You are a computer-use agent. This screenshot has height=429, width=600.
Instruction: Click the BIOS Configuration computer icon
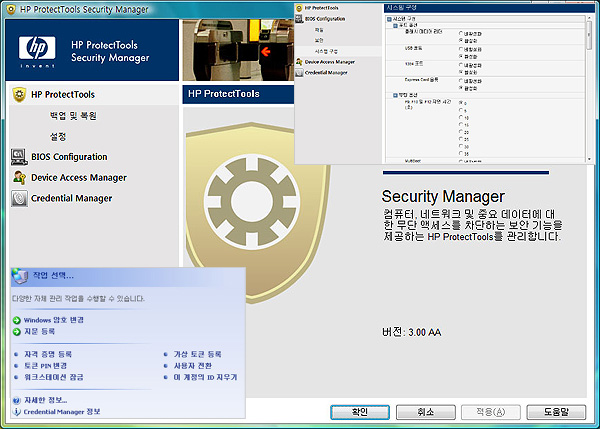[x=19, y=157]
